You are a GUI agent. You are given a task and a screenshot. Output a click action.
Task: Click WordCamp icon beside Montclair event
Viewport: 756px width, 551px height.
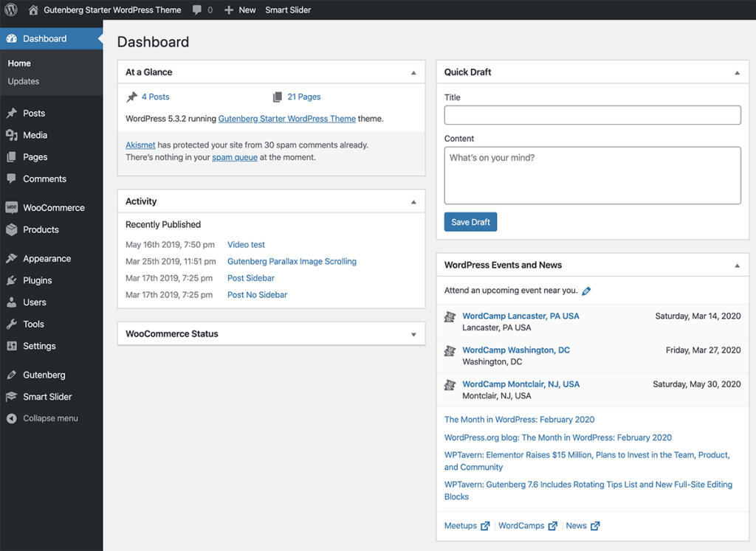click(450, 385)
